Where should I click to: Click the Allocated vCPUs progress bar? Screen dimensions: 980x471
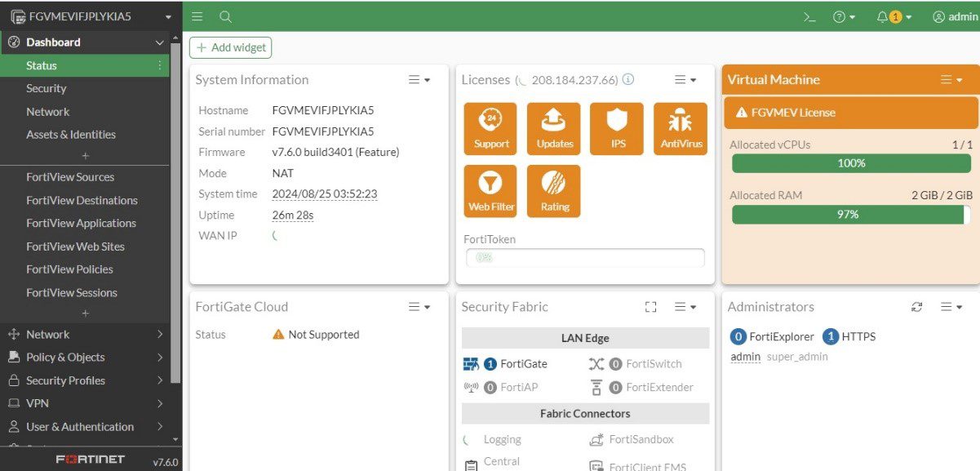pyautogui.click(x=851, y=163)
